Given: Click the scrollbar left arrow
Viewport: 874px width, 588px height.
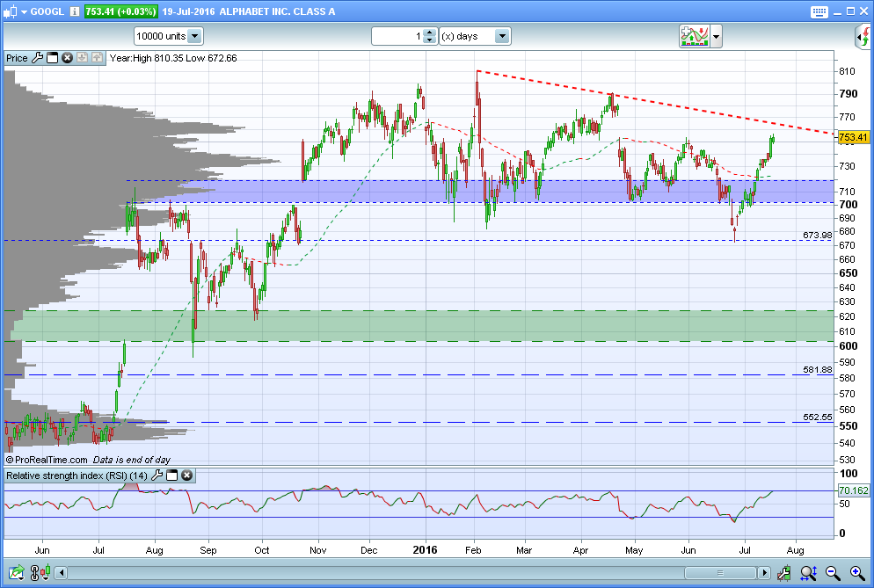Looking at the screenshot, I should (x=62, y=572).
